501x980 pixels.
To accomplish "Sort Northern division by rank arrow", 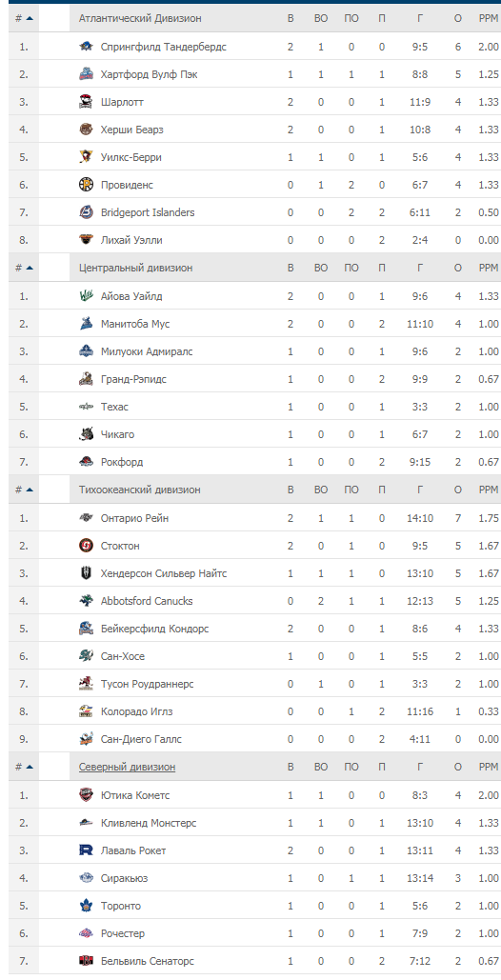I will pos(30,768).
